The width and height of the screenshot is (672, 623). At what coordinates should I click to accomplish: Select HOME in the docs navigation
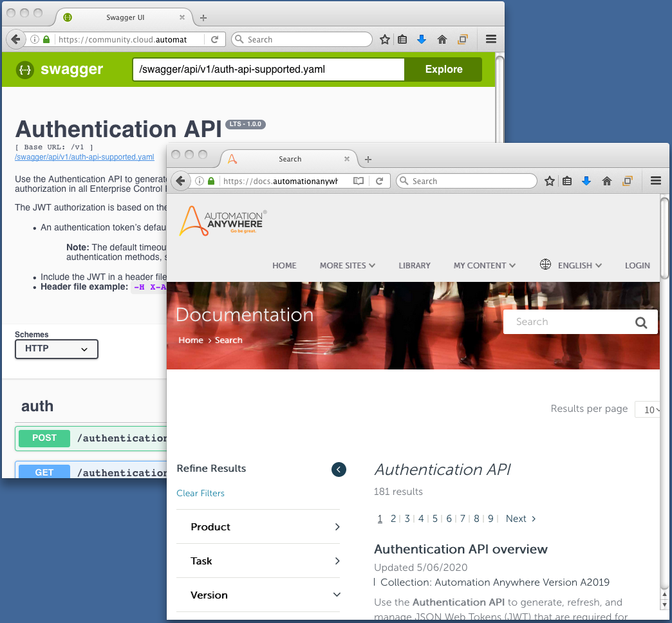[x=284, y=265]
